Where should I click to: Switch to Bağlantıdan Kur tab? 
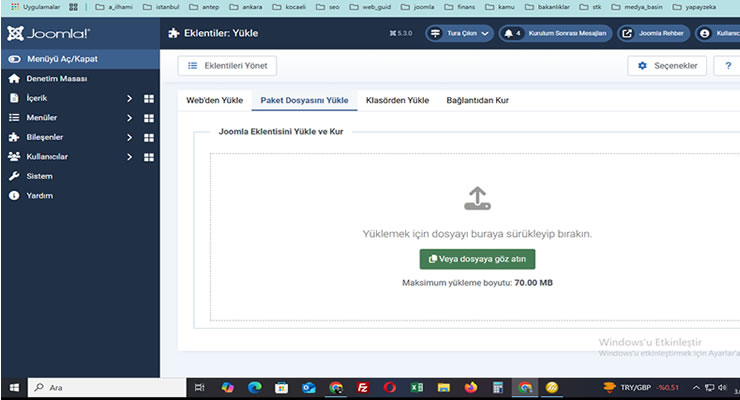[478, 100]
